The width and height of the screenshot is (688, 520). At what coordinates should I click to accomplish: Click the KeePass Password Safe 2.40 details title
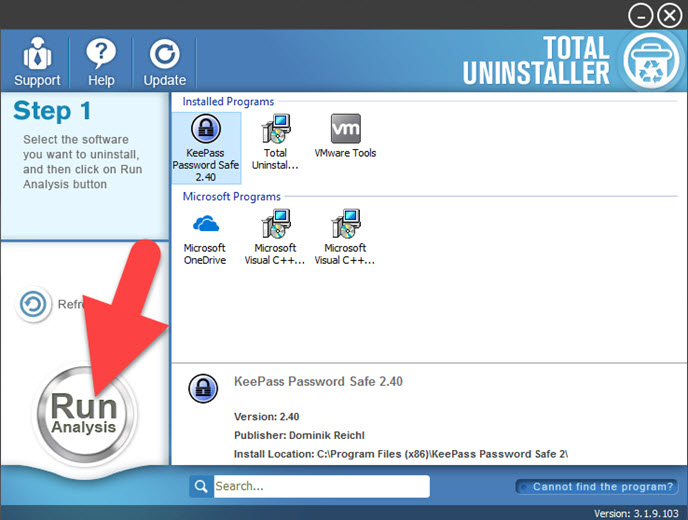pos(318,381)
